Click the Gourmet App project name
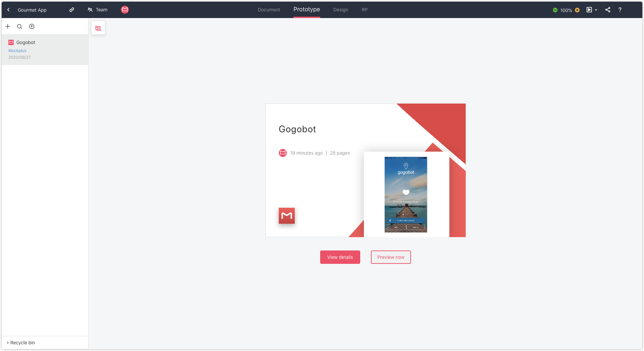 pos(32,10)
